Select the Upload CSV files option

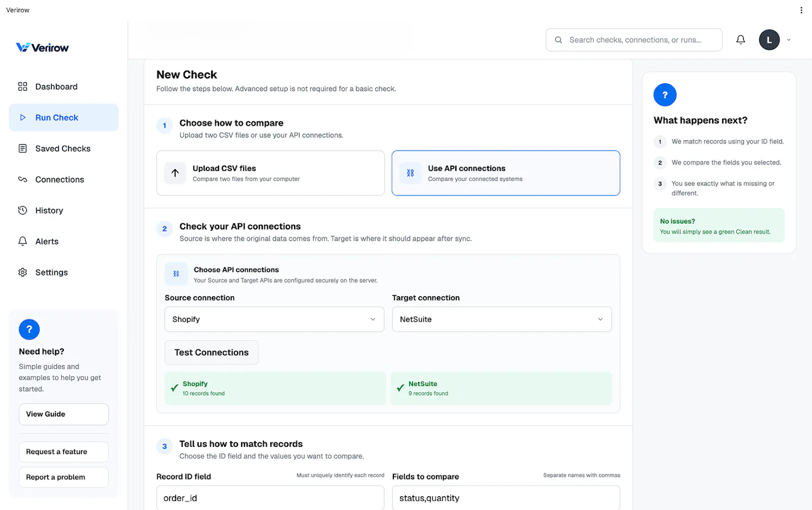(270, 173)
